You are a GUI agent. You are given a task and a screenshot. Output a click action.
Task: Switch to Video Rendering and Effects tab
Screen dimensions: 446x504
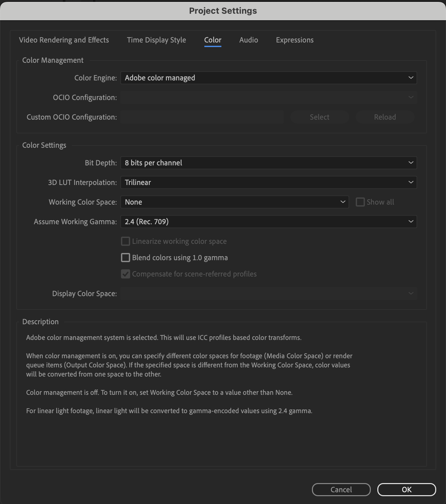(x=64, y=40)
